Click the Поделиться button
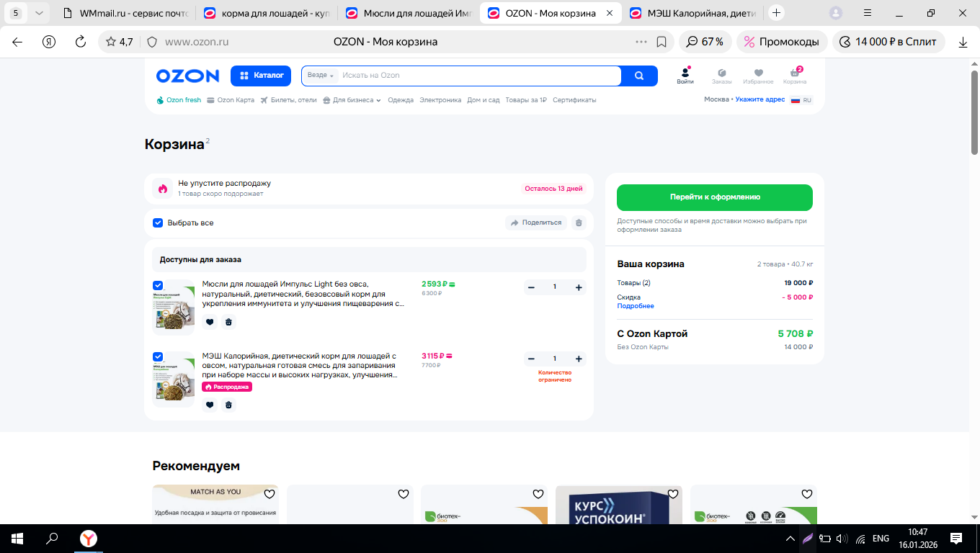 pos(536,222)
